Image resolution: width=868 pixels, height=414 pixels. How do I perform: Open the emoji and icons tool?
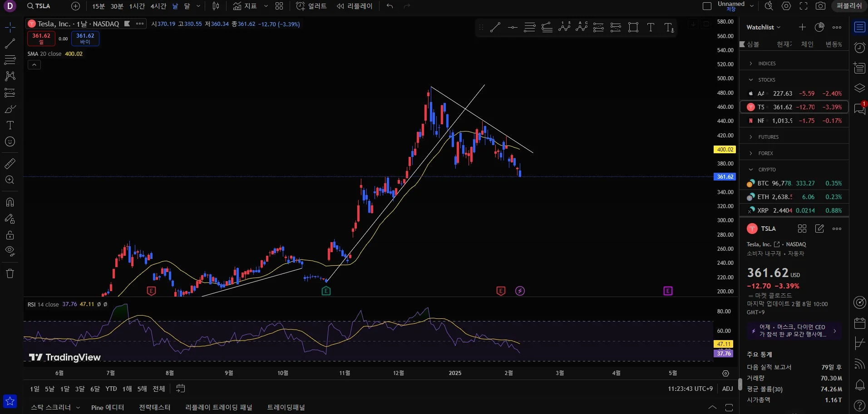pyautogui.click(x=10, y=141)
